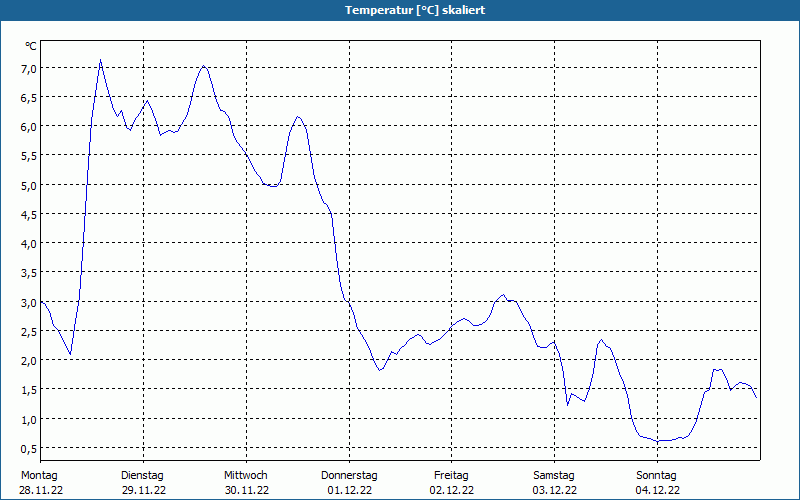
Task: Click the 6,5 y-axis value
Action: (28, 98)
